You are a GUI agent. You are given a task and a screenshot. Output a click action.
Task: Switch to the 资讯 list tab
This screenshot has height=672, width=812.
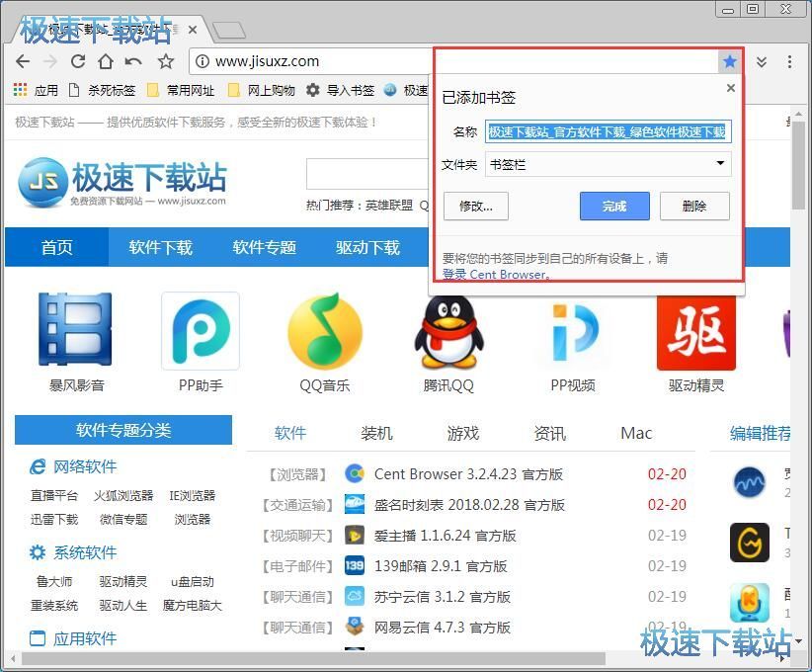(x=550, y=433)
